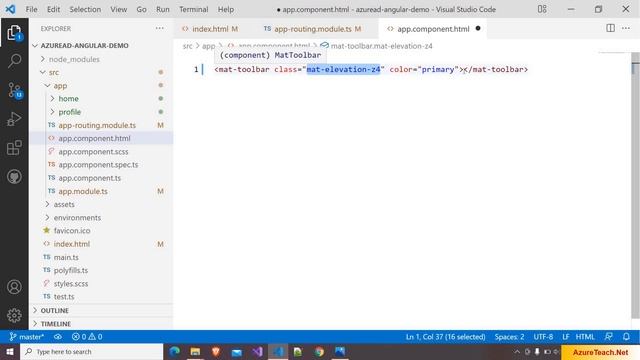
Task: Open Explorer panel ellipsis menu
Action: click(160, 28)
